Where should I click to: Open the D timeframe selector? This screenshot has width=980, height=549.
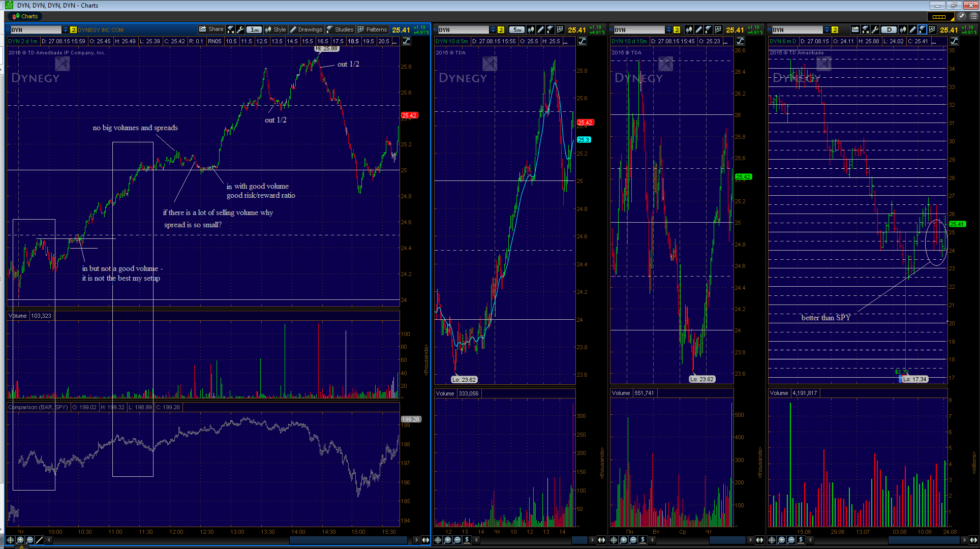pos(889,30)
